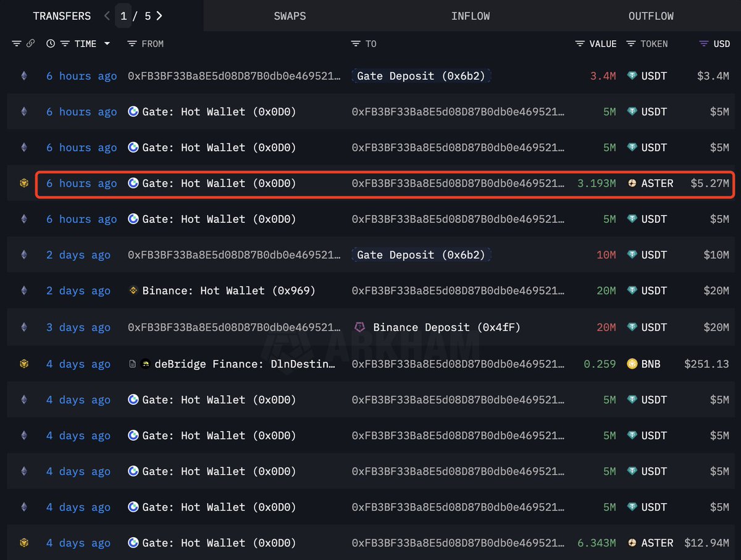Click Gate logo in 6.343M ASTER row
This screenshot has width=741, height=560.
tap(133, 543)
